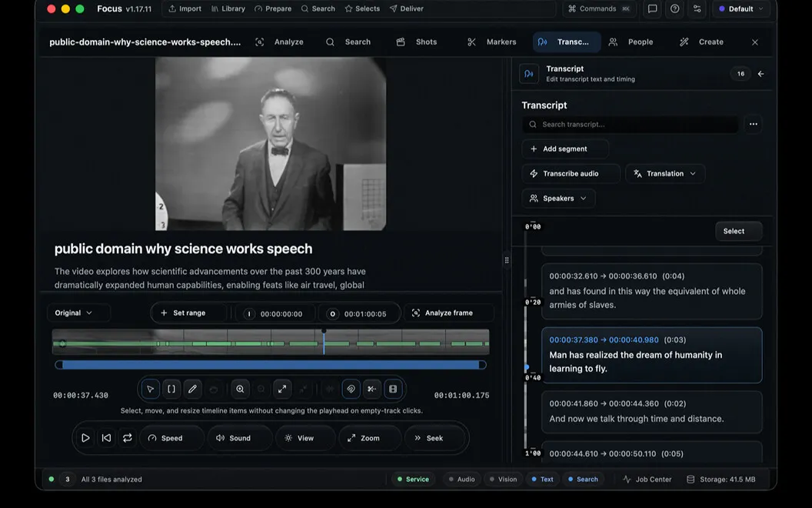Viewport: 812px width, 508px height.
Task: Open Job Center from status bar
Action: tap(647, 480)
